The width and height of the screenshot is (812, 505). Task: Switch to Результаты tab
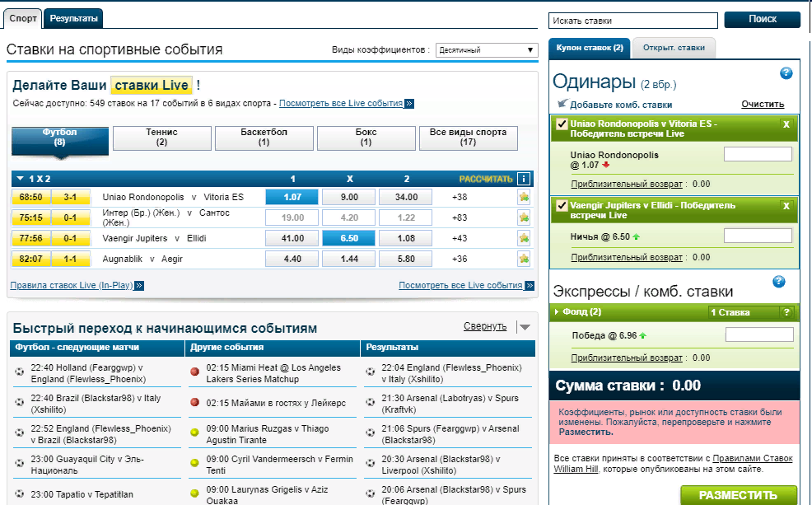pos(72,18)
